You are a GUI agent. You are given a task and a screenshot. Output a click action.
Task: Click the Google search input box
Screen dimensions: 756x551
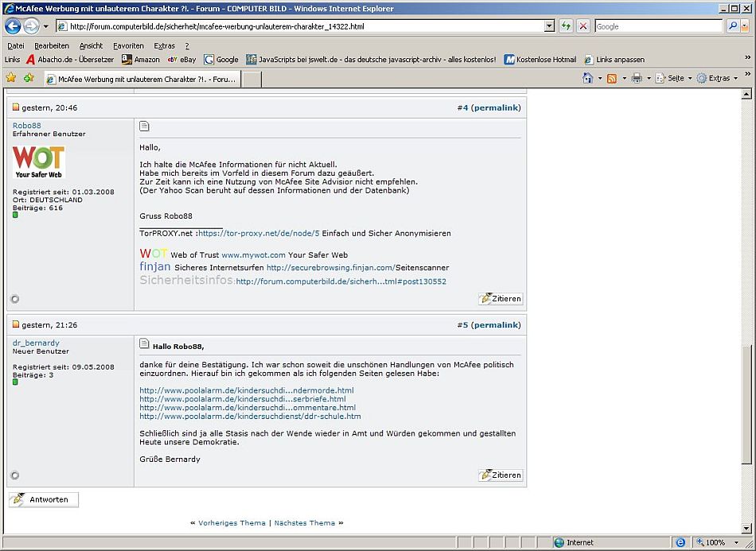point(659,26)
